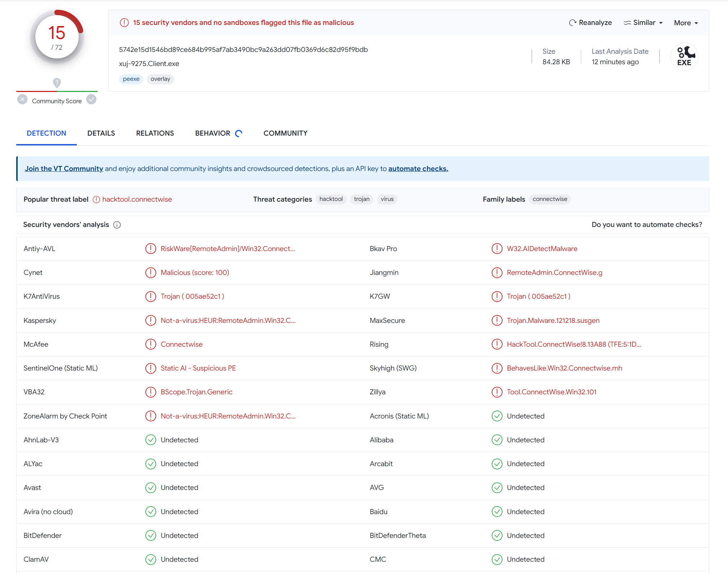Vote negative with Community Score X button
Screen dimensions: 728x574
[x=22, y=100]
